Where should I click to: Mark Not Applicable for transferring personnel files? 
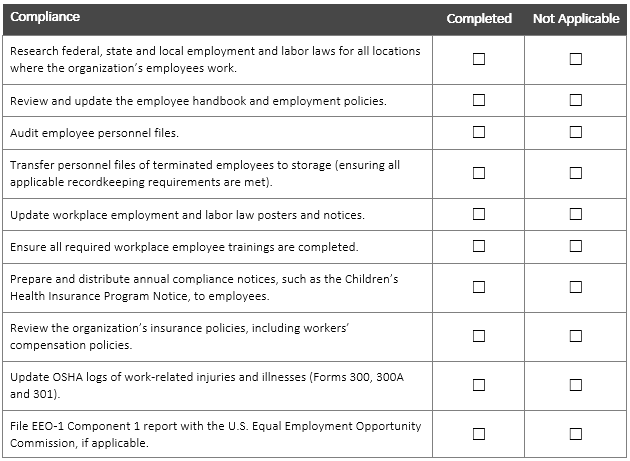pos(576,173)
